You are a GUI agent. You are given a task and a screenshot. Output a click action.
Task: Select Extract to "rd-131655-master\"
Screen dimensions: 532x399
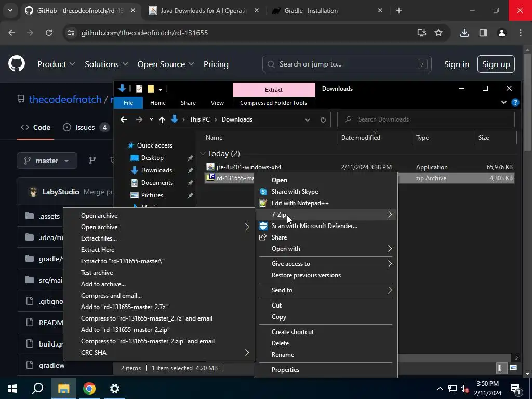coord(123,261)
